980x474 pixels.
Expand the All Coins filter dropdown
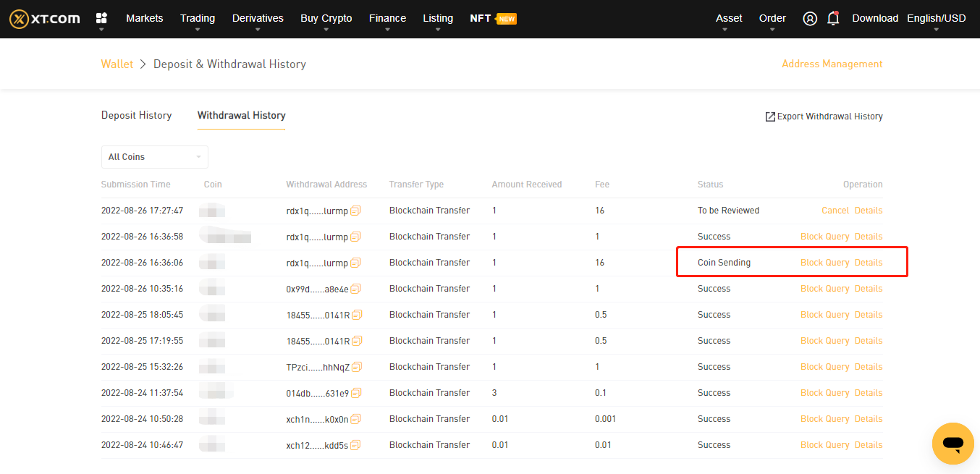coord(154,157)
